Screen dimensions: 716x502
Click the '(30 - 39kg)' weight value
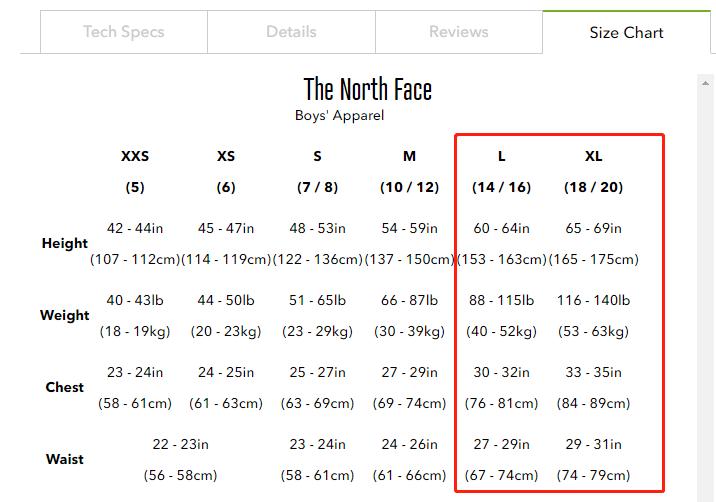click(x=410, y=331)
